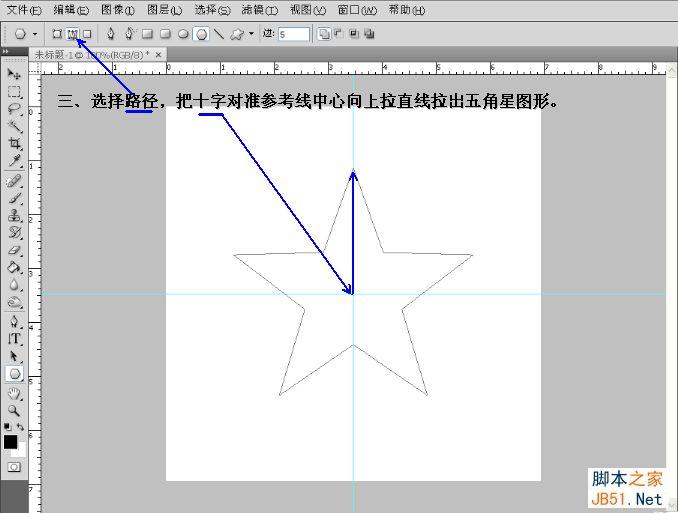Click the sides (边) input field
This screenshot has height=513, width=678.
tap(294, 34)
